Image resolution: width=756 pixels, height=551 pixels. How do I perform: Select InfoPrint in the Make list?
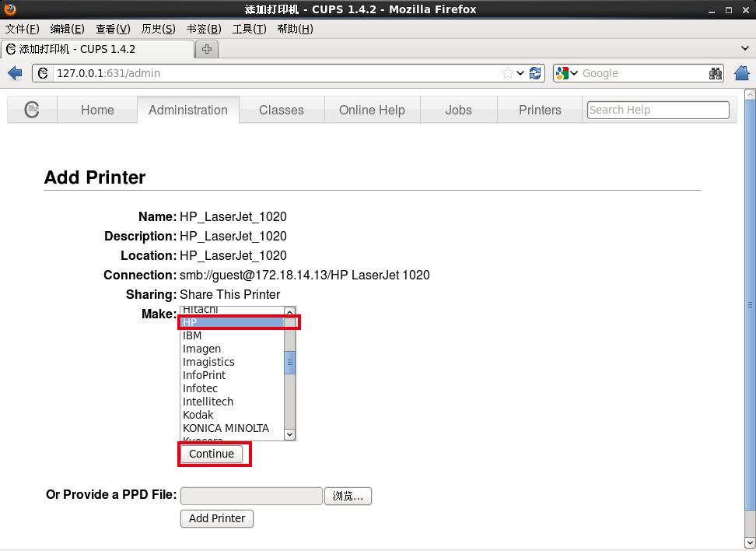click(x=233, y=375)
